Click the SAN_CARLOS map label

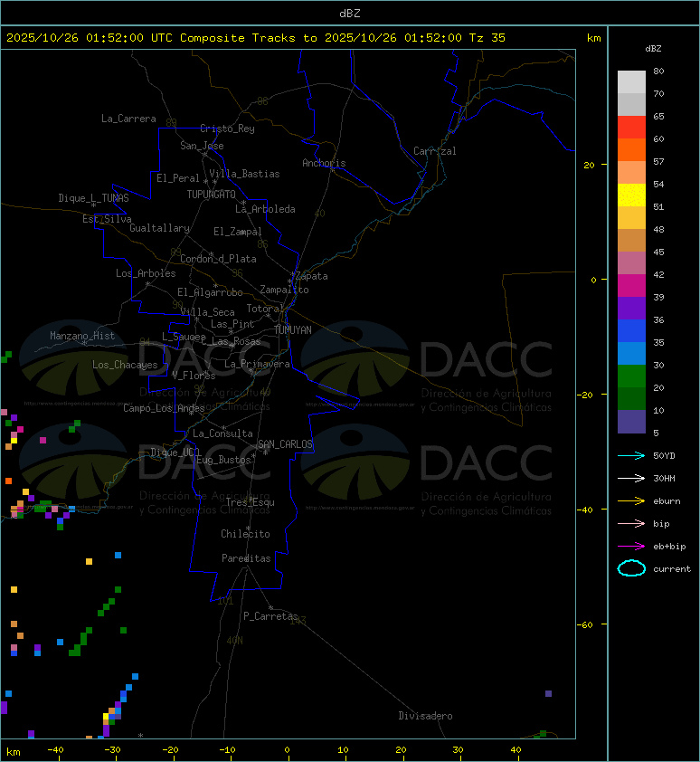pyautogui.click(x=285, y=444)
